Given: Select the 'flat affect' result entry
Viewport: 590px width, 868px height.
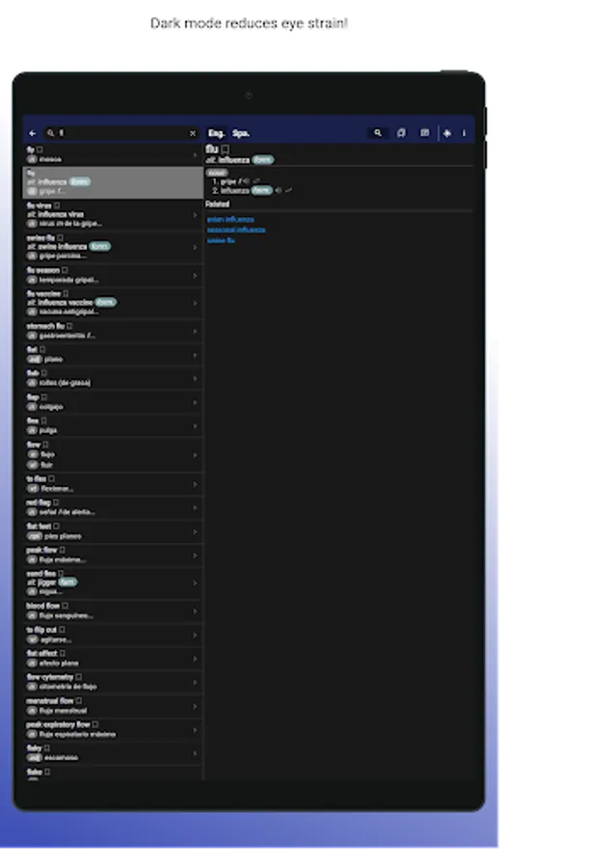Looking at the screenshot, I should [x=113, y=659].
